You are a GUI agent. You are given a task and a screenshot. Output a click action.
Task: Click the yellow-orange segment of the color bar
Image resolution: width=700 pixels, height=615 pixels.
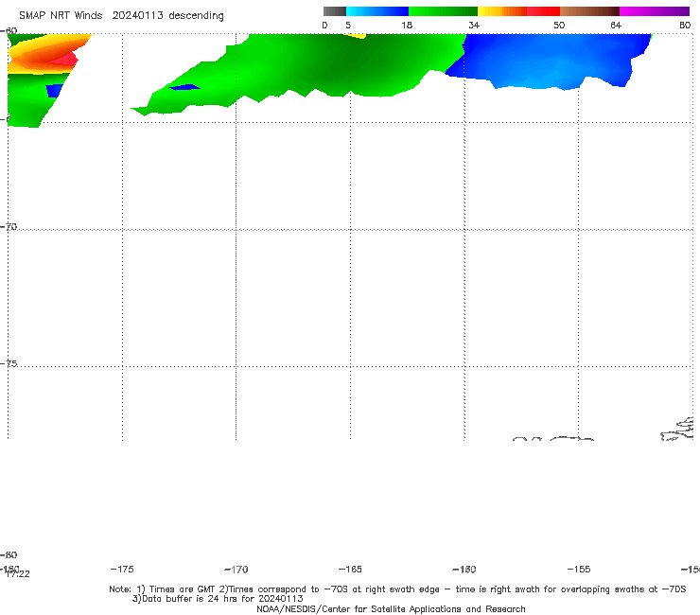point(501,11)
